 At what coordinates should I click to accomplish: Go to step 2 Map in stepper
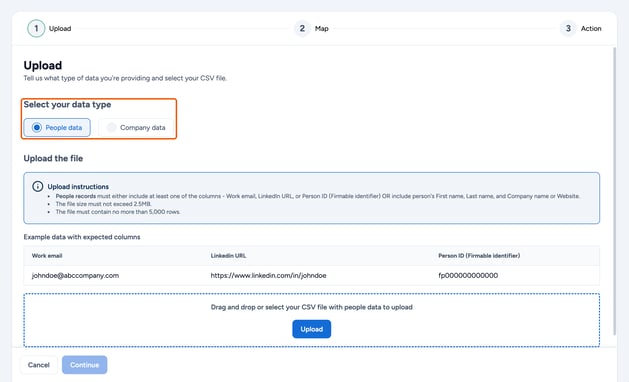point(311,28)
